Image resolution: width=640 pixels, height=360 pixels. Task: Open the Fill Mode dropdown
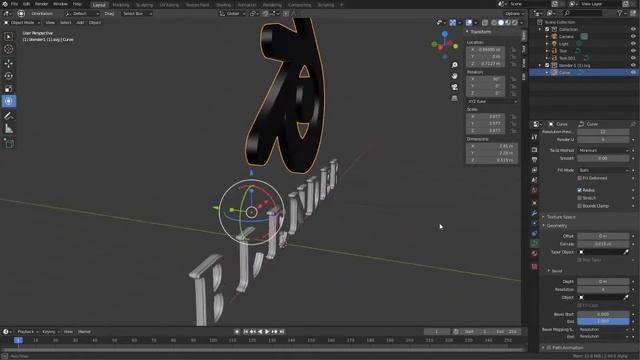point(603,170)
